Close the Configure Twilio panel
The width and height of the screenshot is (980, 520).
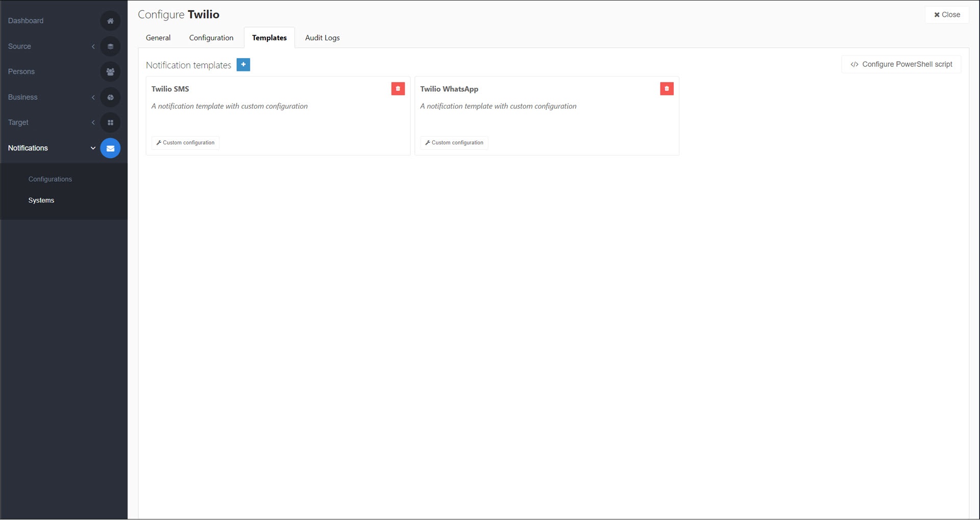947,15
